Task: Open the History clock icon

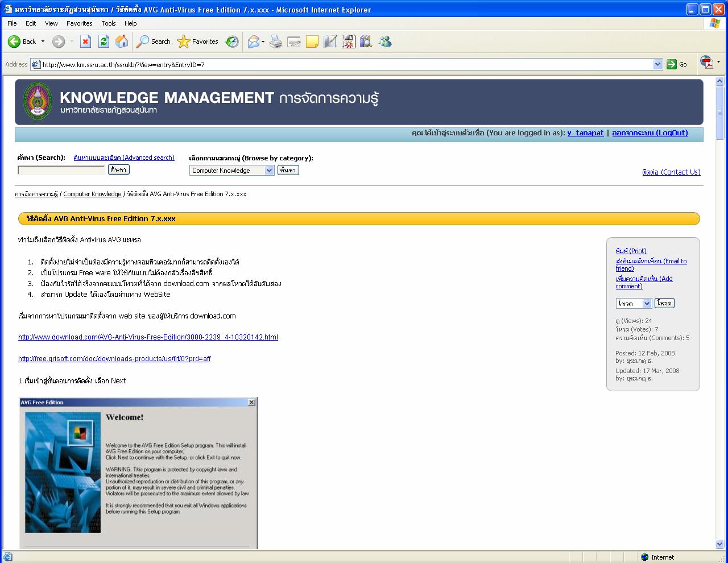Action: [232, 42]
